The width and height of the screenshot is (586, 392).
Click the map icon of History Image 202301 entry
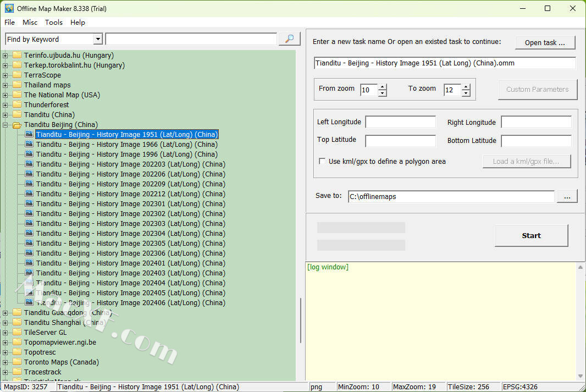(x=29, y=203)
